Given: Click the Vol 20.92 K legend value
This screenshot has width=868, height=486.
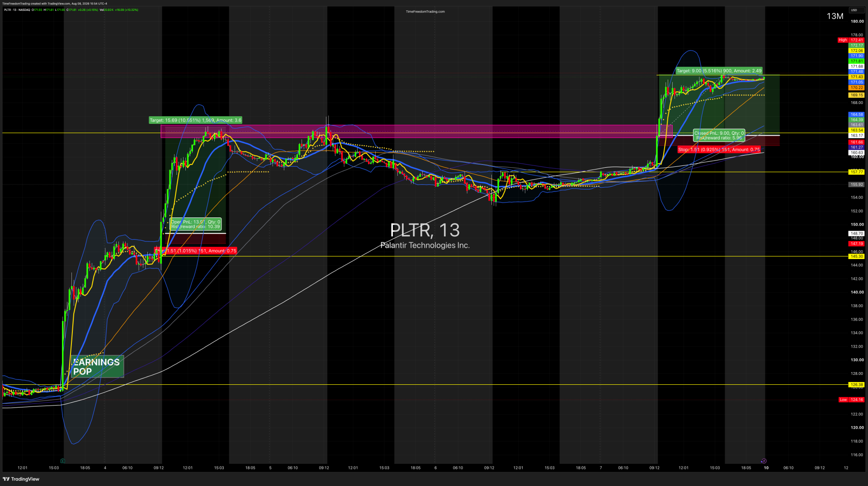Looking at the screenshot, I should pyautogui.click(x=107, y=10).
